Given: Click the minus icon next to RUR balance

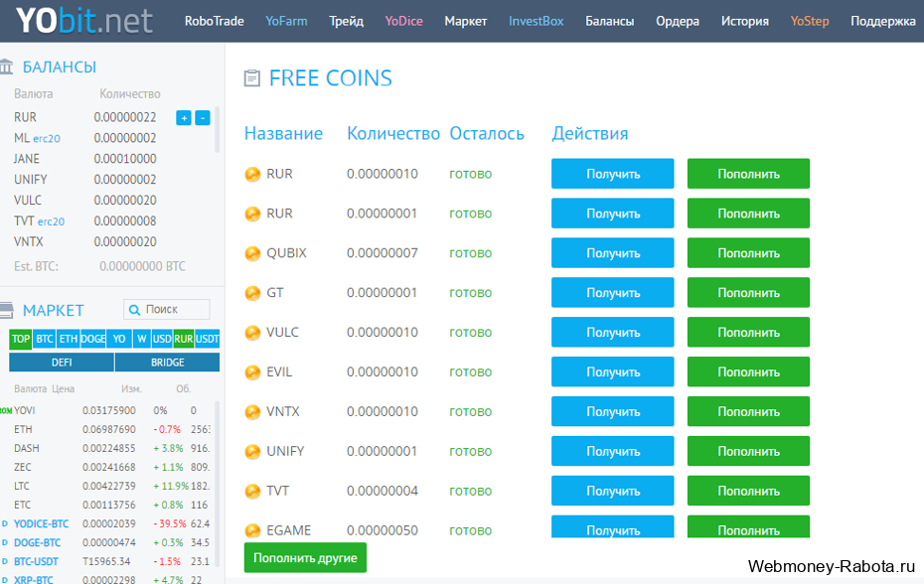Looking at the screenshot, I should (203, 118).
